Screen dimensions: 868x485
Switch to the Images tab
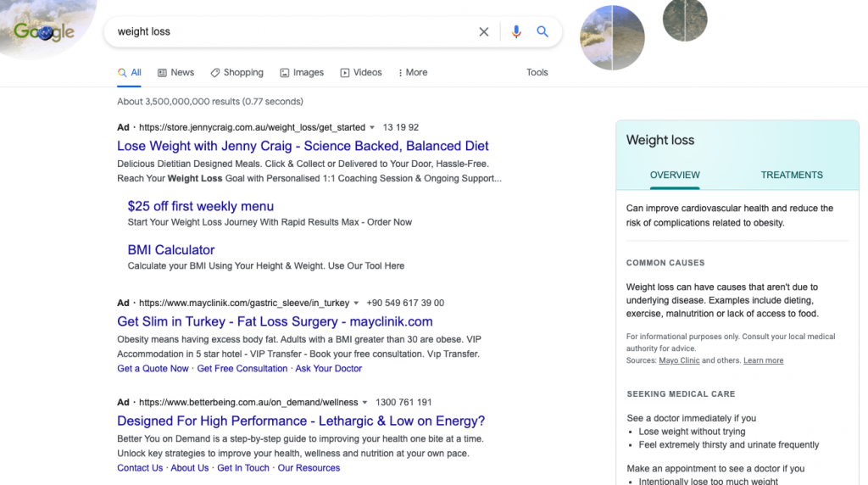pyautogui.click(x=302, y=73)
